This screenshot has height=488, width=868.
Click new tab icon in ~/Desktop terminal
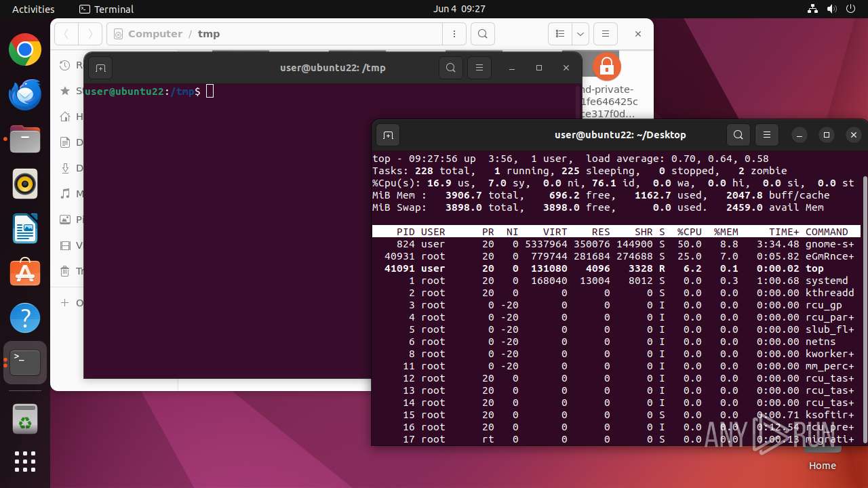[388, 135]
